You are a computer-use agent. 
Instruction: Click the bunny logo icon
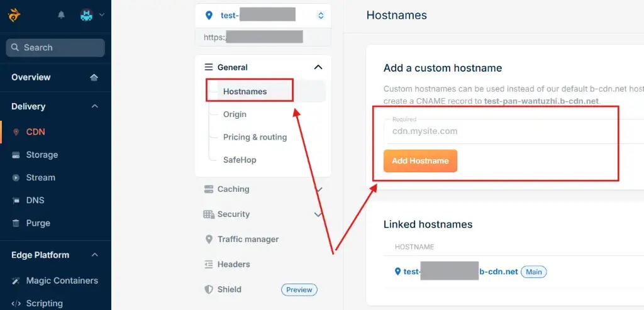[14, 16]
